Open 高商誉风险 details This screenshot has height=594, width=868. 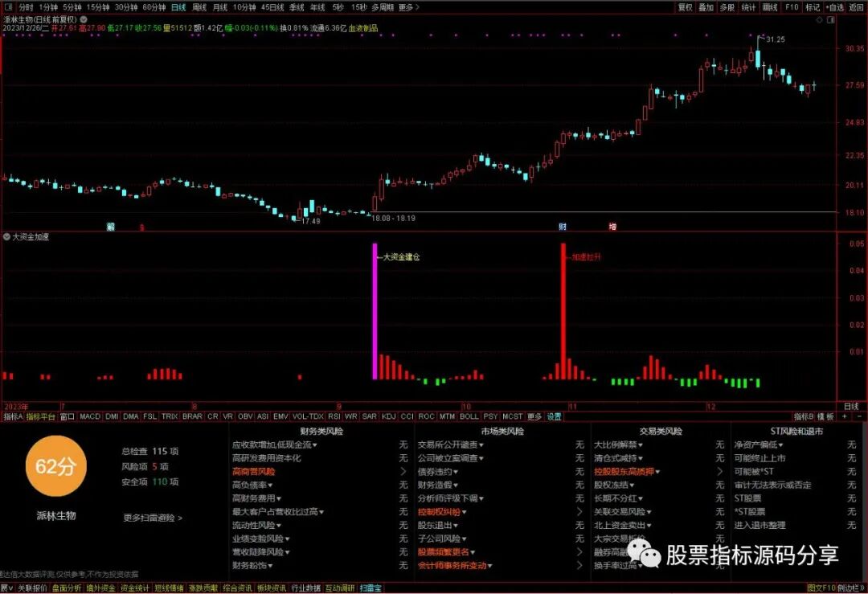pos(253,472)
